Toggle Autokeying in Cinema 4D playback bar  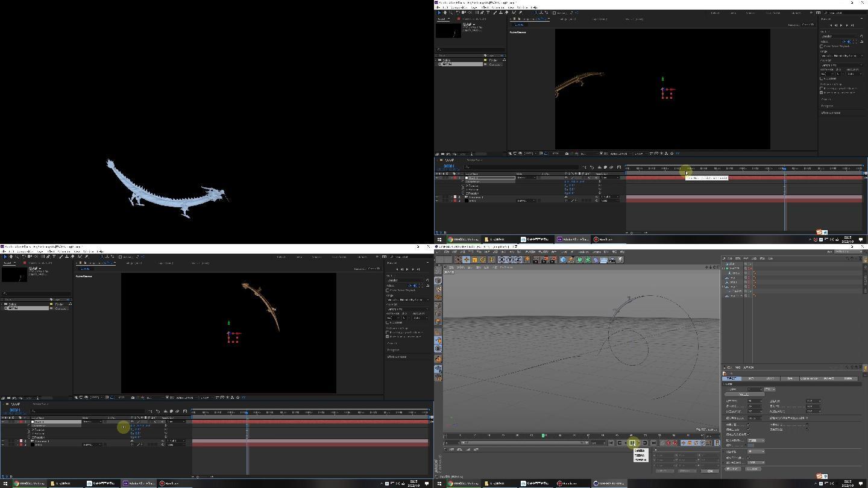pyautogui.click(x=675, y=443)
